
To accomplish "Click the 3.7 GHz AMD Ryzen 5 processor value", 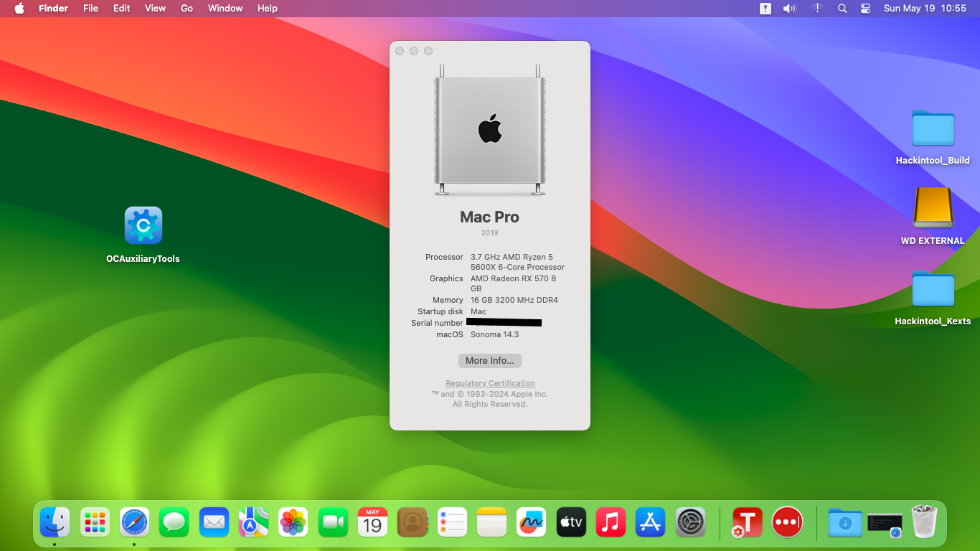I will click(x=517, y=262).
